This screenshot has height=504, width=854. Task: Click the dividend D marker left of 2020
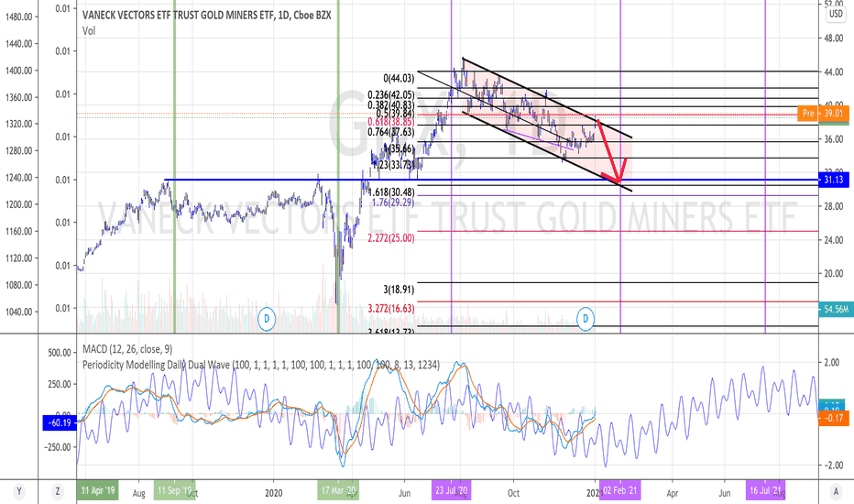coord(267,318)
